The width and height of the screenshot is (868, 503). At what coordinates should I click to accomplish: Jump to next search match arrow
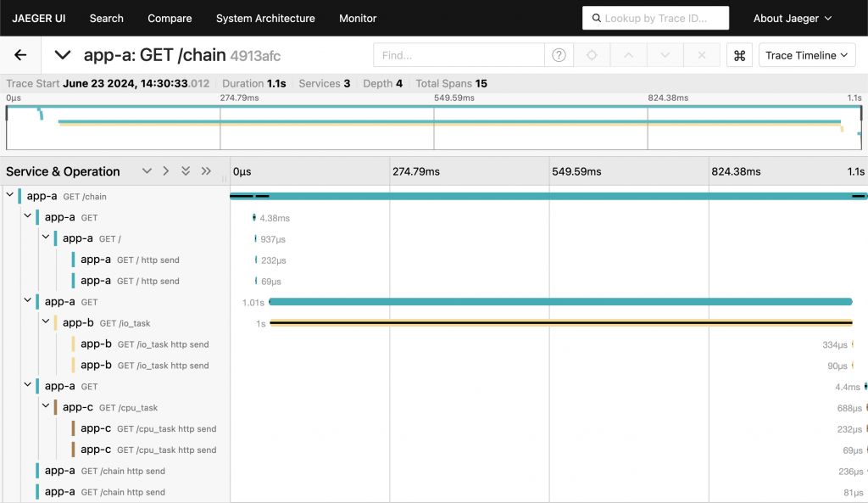[x=665, y=55]
